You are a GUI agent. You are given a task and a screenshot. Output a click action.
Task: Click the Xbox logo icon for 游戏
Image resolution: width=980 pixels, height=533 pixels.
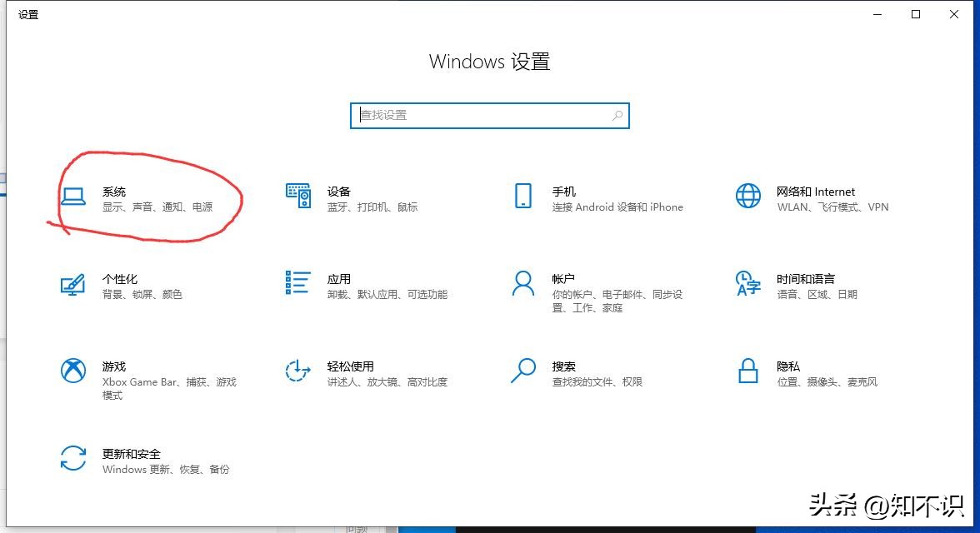(72, 371)
